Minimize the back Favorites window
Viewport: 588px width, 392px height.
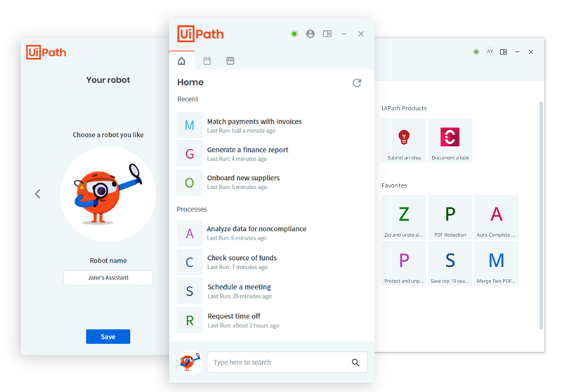point(517,52)
